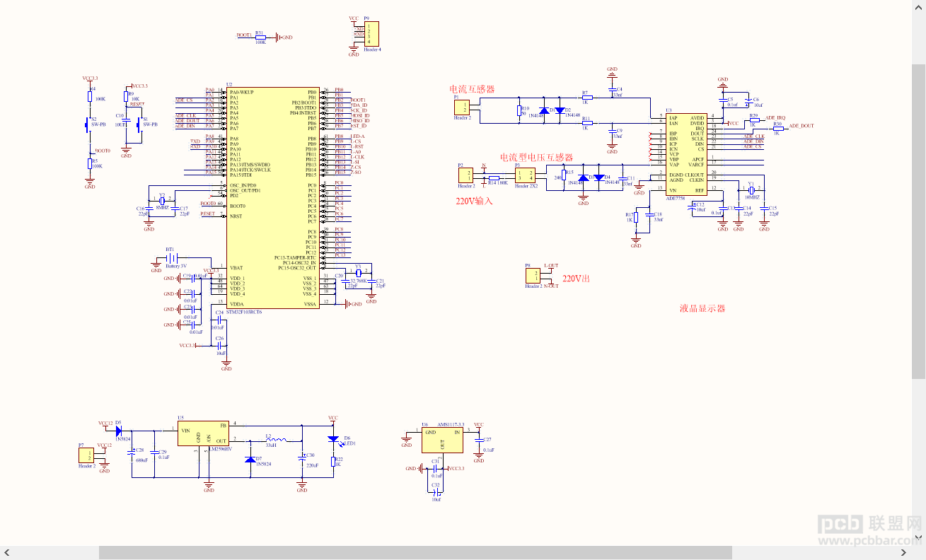This screenshot has width=926, height=560.
Task: Select the U2 STM32F103RCT6 chip body
Action: [x=272, y=198]
